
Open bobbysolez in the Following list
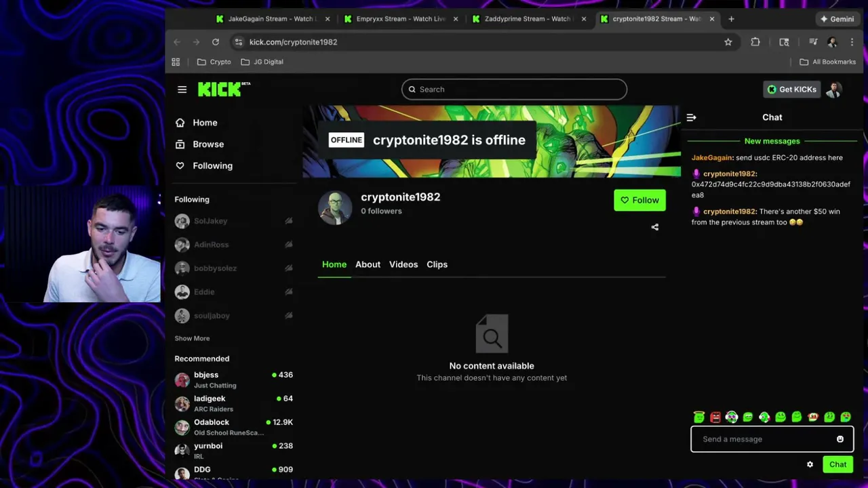[233, 268]
